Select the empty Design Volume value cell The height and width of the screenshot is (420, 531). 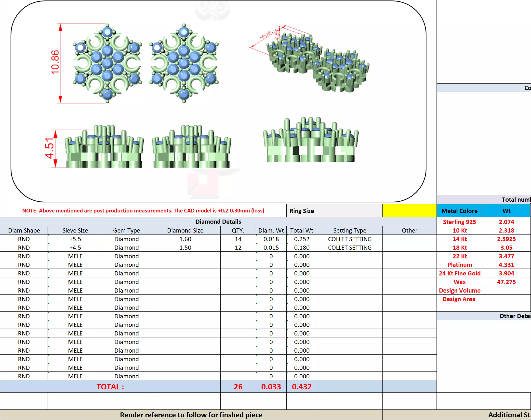[x=506, y=291]
